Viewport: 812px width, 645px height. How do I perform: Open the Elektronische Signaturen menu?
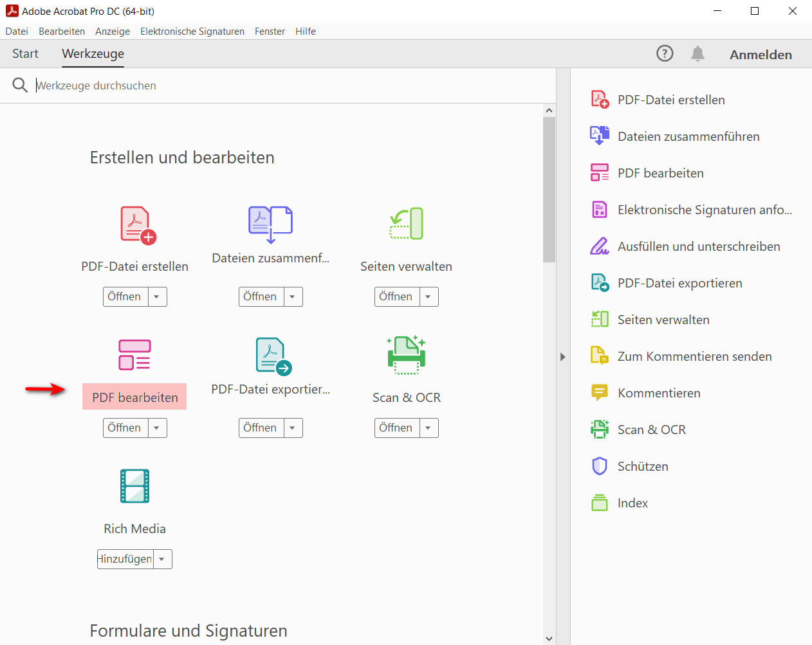tap(192, 31)
